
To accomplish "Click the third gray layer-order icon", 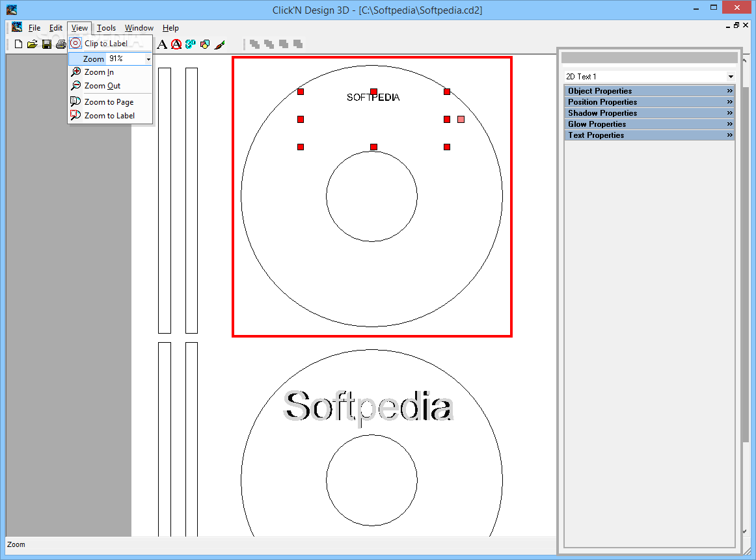I will pyautogui.click(x=284, y=44).
